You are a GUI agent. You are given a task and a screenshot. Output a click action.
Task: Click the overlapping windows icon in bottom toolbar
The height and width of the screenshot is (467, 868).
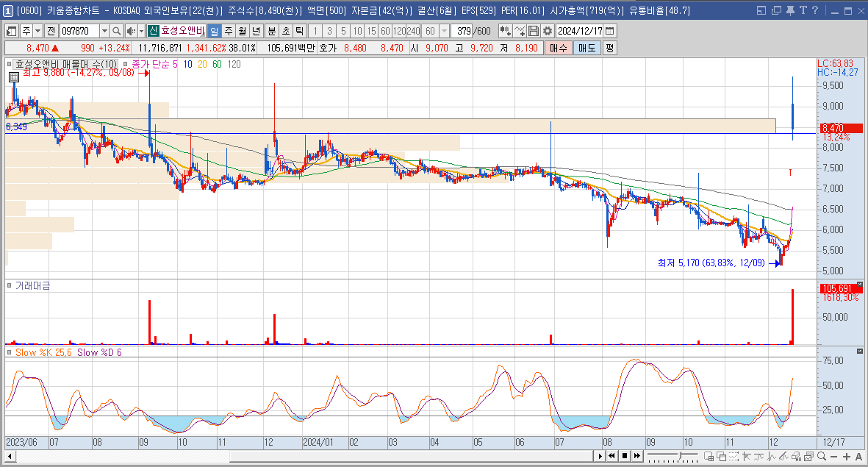point(721,457)
